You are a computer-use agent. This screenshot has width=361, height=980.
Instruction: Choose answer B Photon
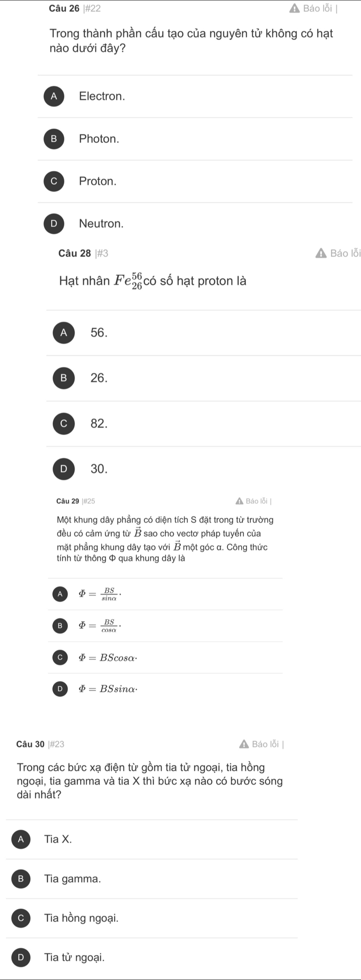point(195,139)
